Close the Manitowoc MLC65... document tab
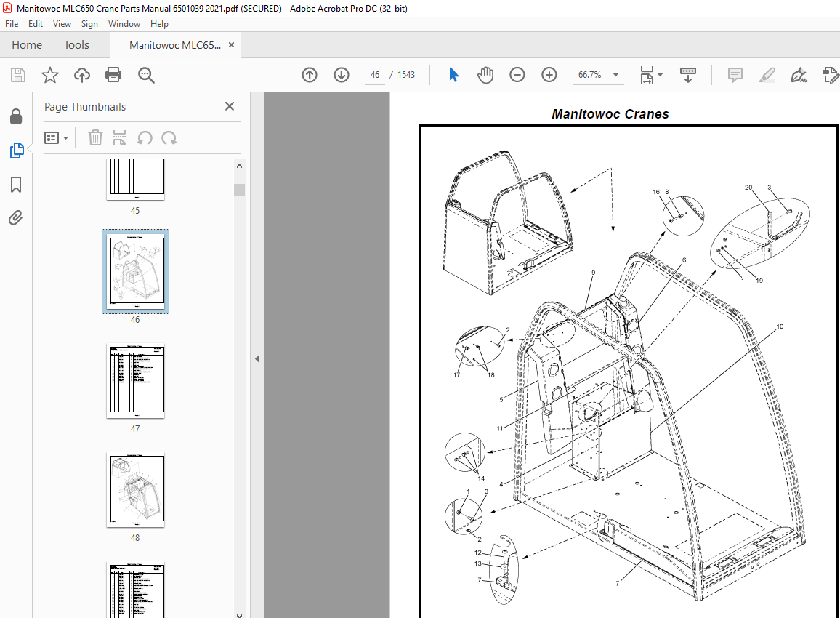 tap(231, 45)
